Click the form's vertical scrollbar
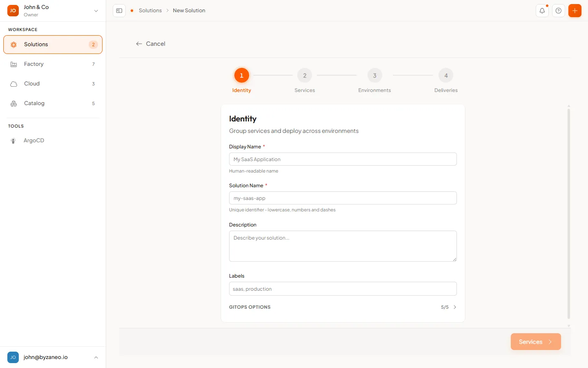Image resolution: width=588 pixels, height=368 pixels. (x=568, y=213)
